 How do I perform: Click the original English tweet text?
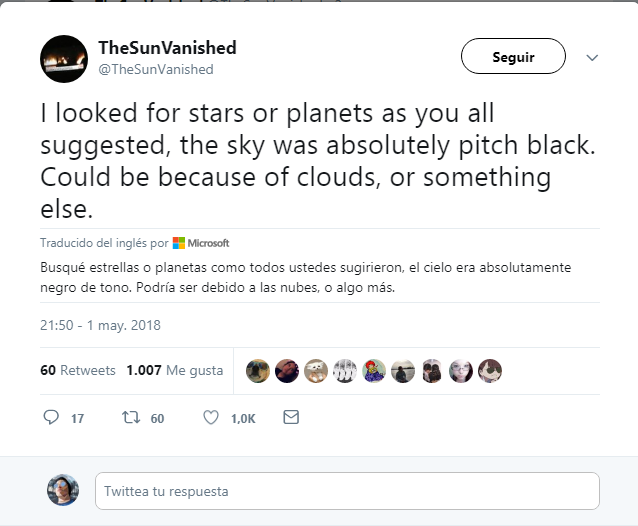(318, 162)
